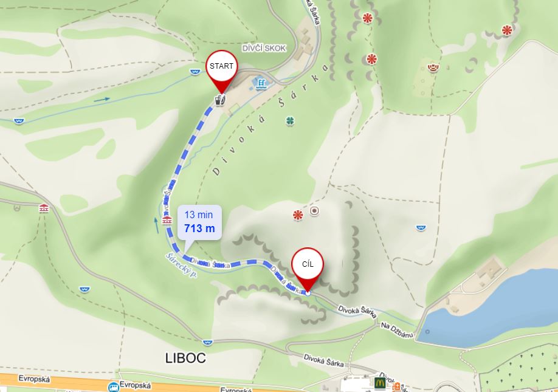Viewport: 558px width, 392px height.
Task: Click the bus stop icon on Evropská
Action: tap(113, 387)
